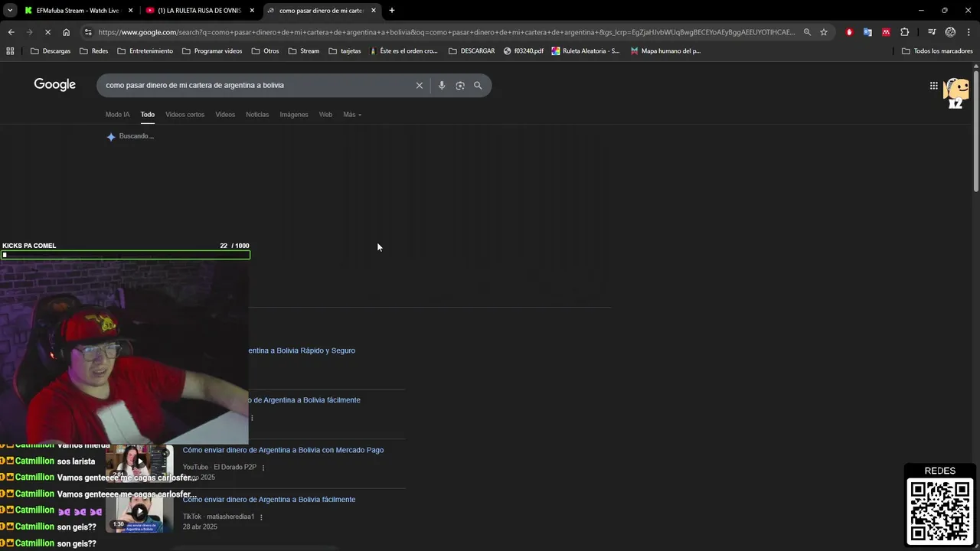Screen dimensions: 980x551
Task: Click the page vertical scrollbar
Action: click(x=975, y=130)
